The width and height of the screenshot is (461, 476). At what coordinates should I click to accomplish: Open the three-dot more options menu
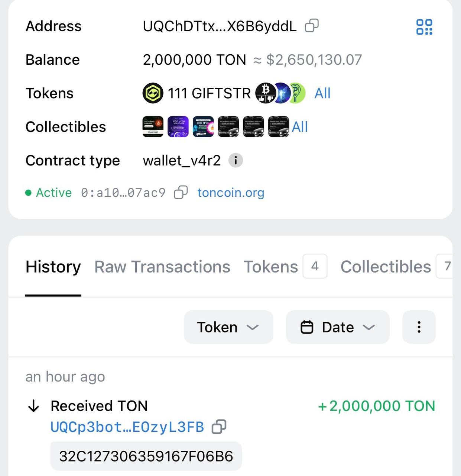tap(419, 327)
